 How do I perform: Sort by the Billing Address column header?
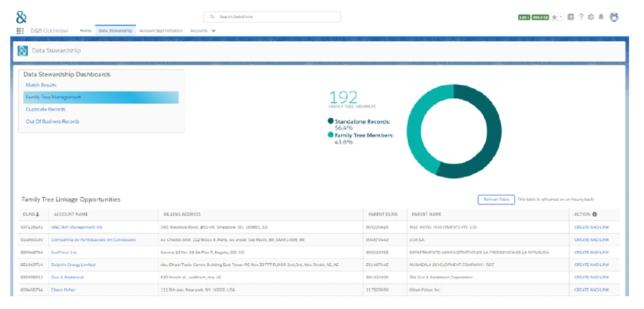pos(182,214)
